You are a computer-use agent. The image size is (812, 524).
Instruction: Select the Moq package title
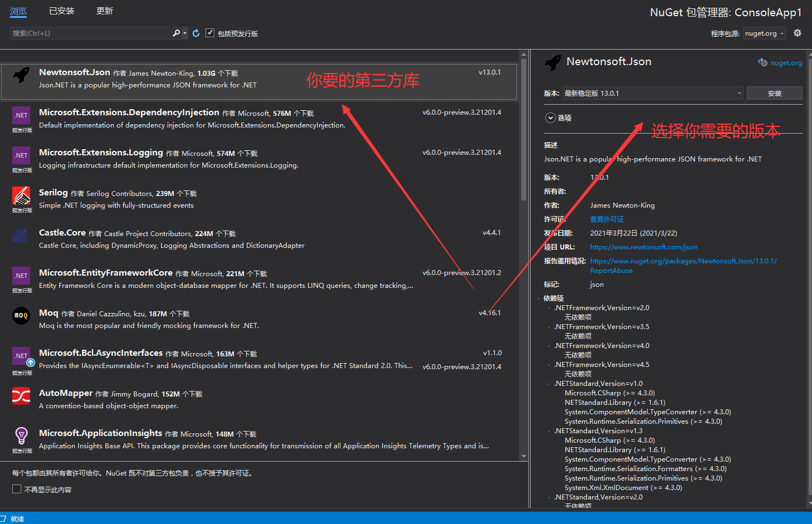[x=48, y=313]
